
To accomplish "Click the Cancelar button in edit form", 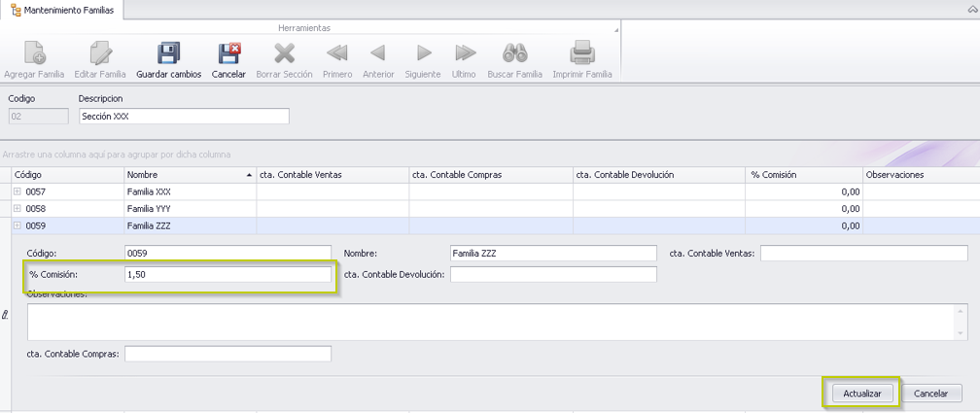I will 931,394.
